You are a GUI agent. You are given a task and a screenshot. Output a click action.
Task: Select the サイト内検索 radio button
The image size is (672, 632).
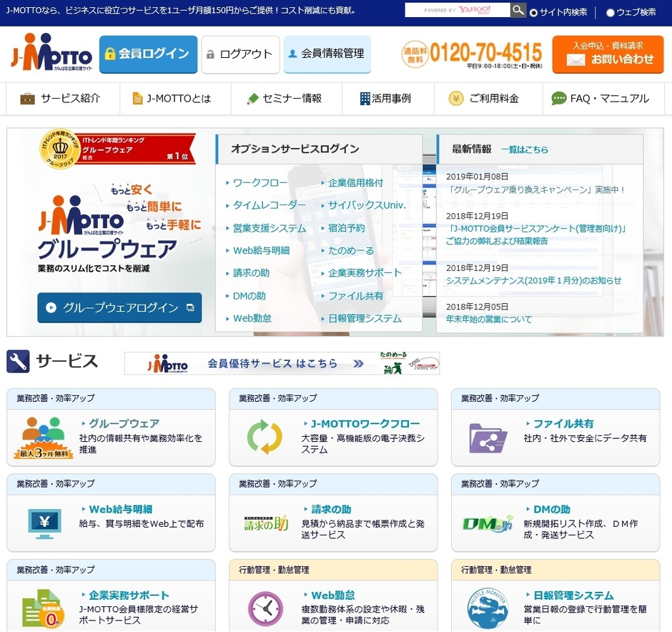(534, 12)
